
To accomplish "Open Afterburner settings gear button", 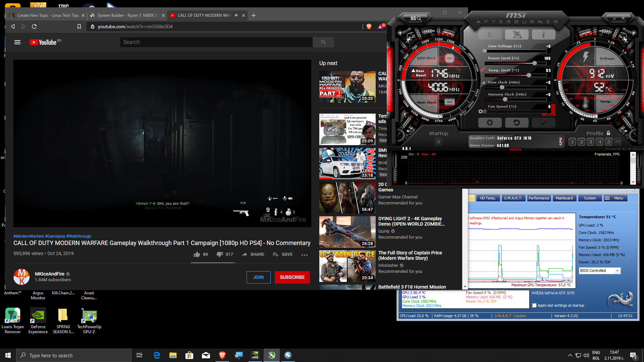I will tap(490, 123).
